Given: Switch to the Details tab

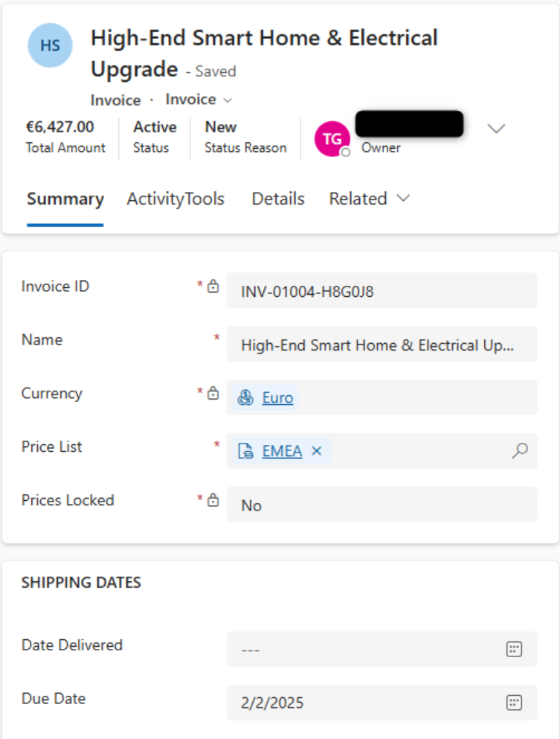Looking at the screenshot, I should pos(278,199).
